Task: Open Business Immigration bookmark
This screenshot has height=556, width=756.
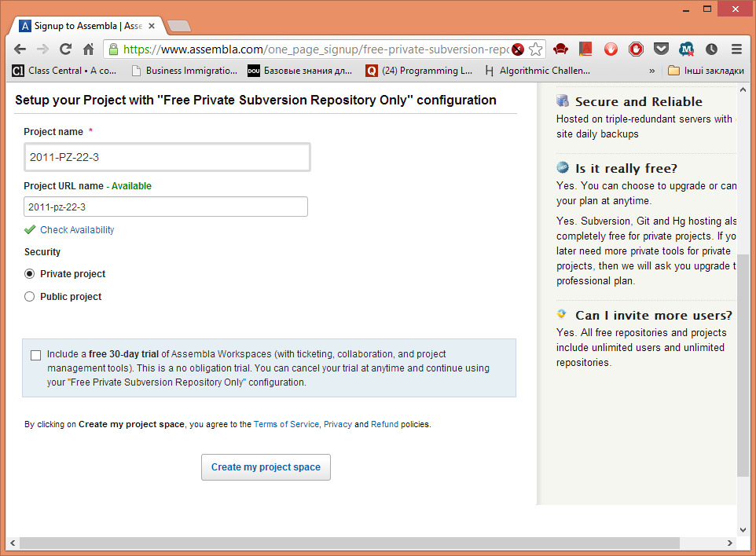Action: point(185,71)
